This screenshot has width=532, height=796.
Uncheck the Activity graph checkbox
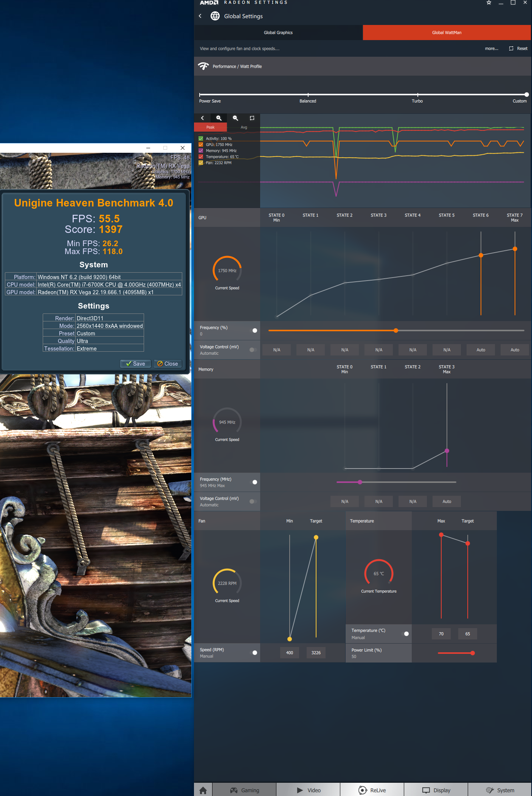point(201,138)
